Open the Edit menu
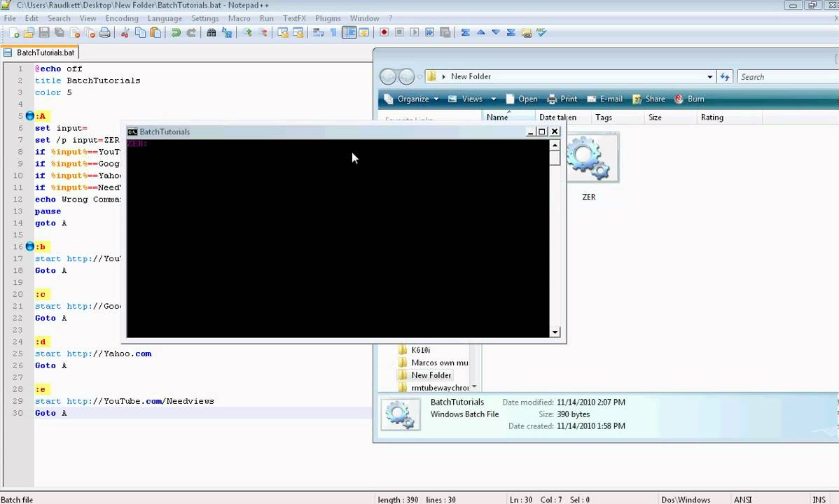Viewport: 839px width, 504px height. [32, 18]
